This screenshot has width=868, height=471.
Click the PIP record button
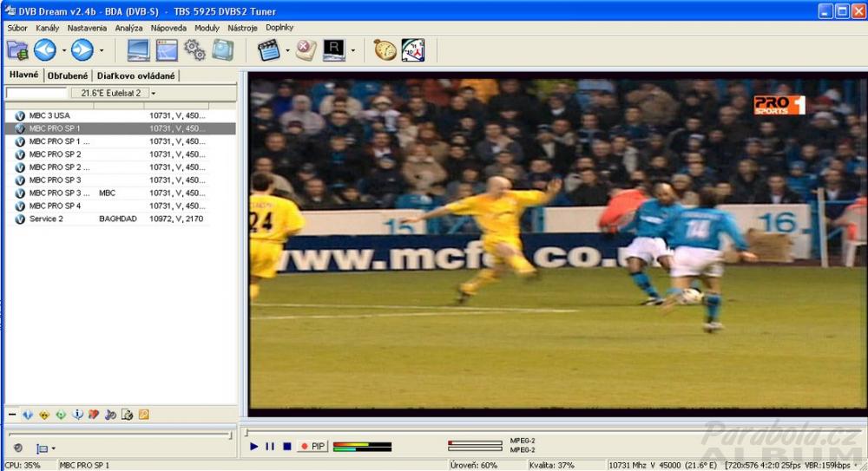313,447
